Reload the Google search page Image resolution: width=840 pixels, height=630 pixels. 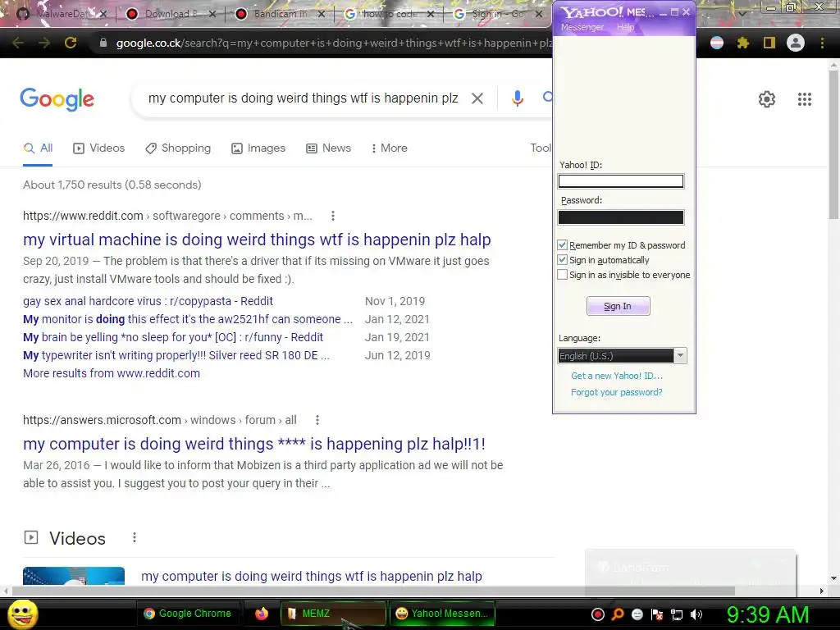coord(71,43)
